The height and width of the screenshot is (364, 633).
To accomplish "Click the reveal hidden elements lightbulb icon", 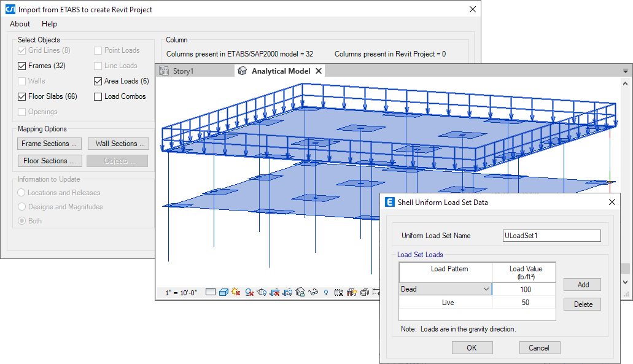I will click(x=325, y=293).
